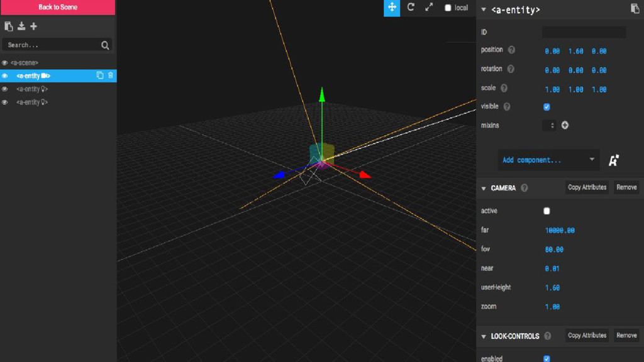Collapse the CAMERA component section

(484, 188)
